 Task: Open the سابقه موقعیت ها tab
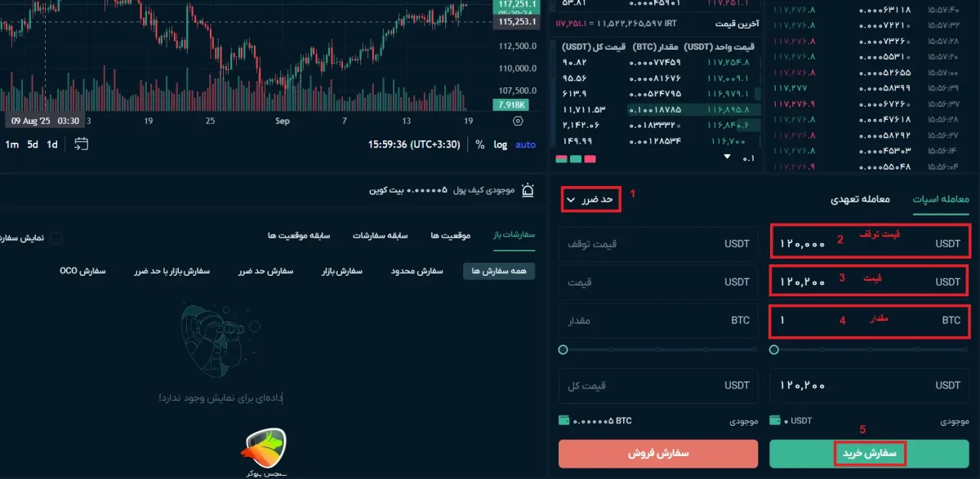click(299, 235)
